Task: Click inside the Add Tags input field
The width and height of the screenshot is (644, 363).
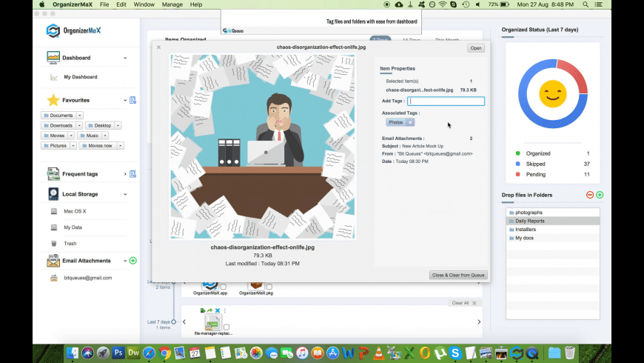Action: 446,101
